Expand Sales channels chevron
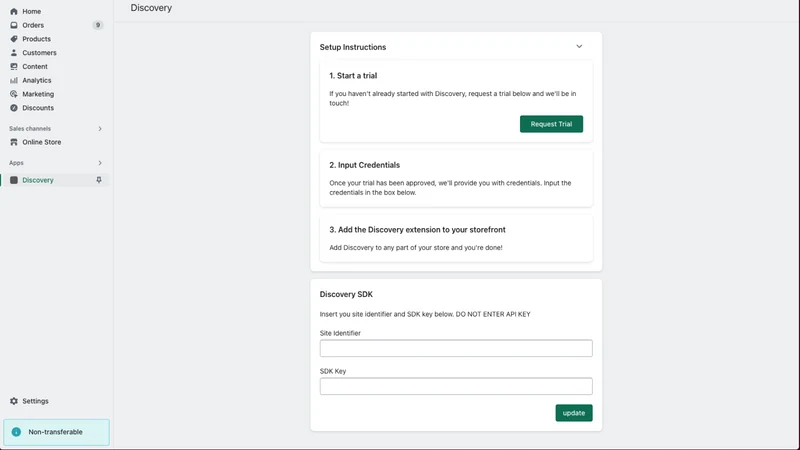This screenshot has width=800, height=450. [x=100, y=129]
